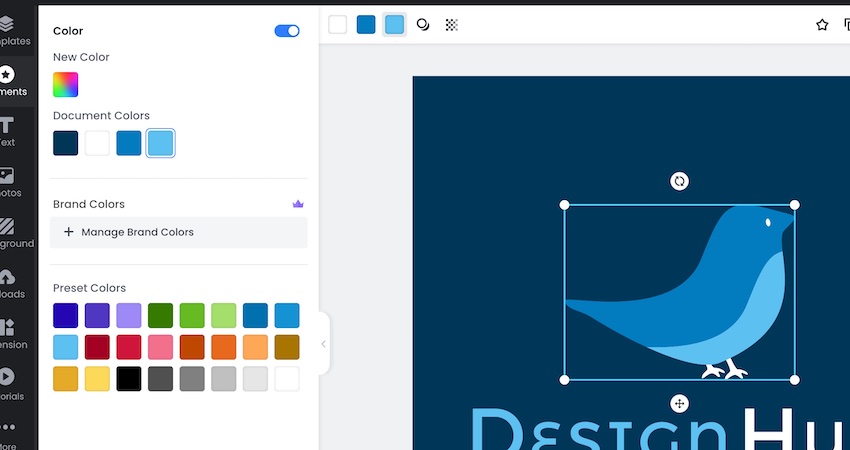
Task: Pick the dark red preset color
Action: pos(97,347)
